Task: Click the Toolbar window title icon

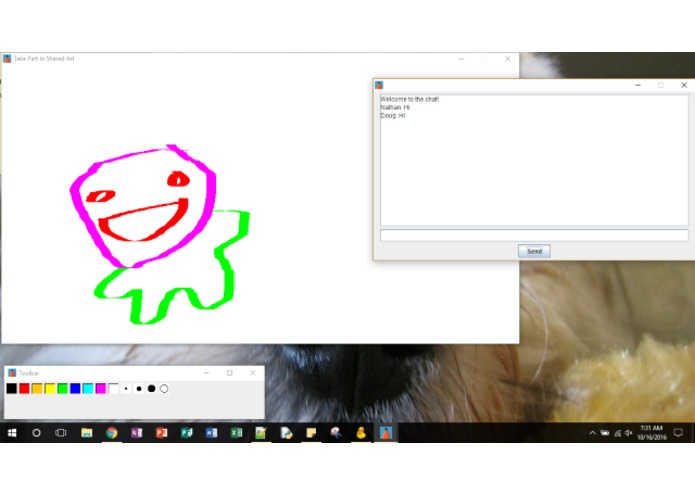Action: 12,373
